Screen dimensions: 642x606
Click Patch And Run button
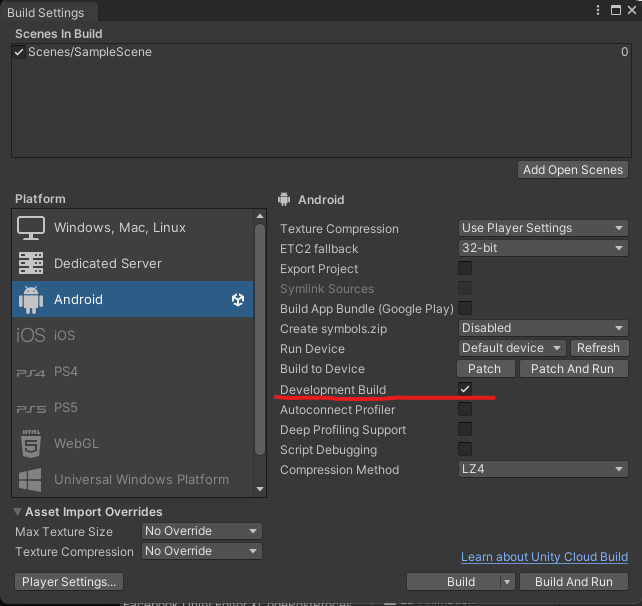tap(574, 369)
